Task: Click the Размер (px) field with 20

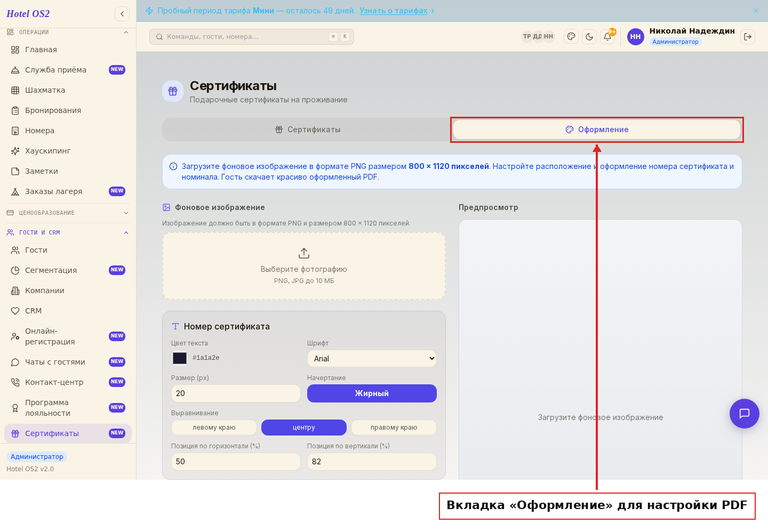Action: [236, 393]
